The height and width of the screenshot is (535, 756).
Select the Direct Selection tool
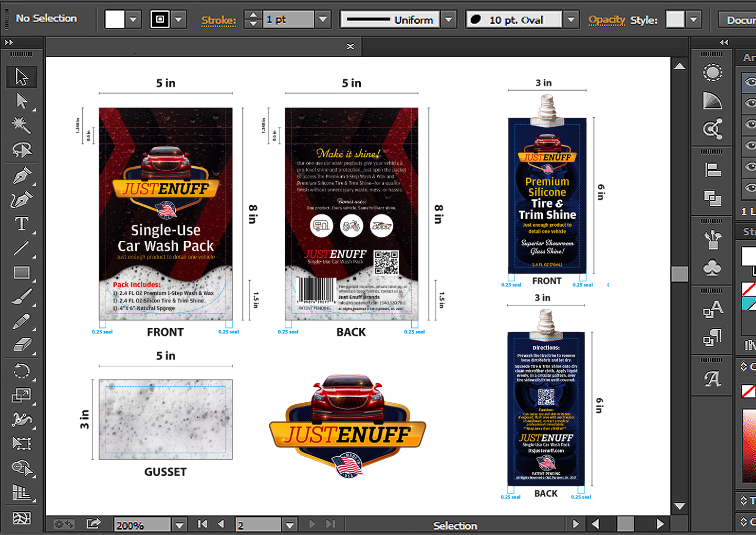click(21, 101)
